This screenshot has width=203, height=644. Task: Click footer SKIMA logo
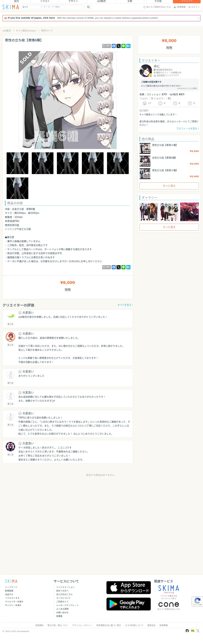[x=11, y=581]
